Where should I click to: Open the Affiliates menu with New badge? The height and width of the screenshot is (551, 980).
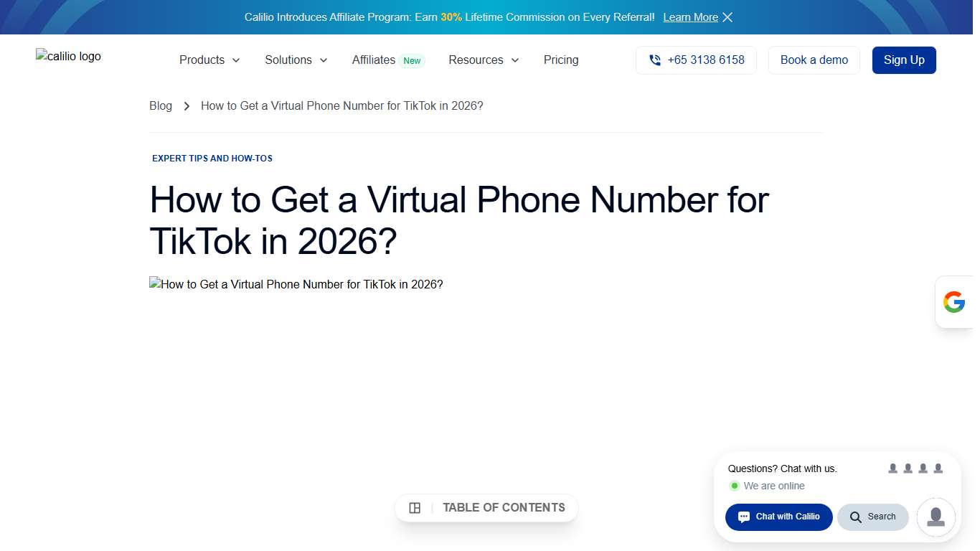pyautogui.click(x=373, y=60)
